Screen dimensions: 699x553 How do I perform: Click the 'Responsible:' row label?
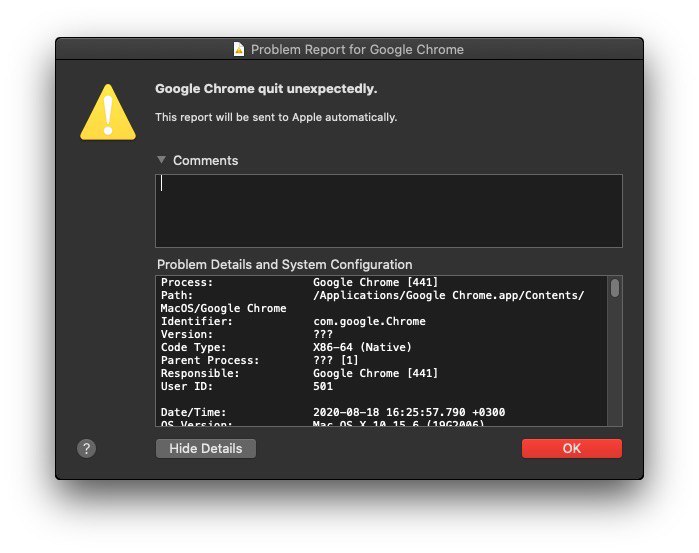[x=200, y=373]
